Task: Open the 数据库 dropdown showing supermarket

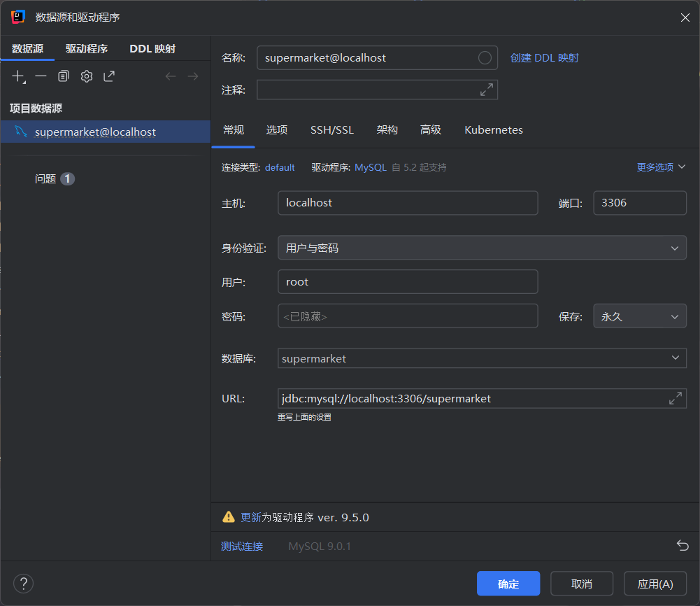Action: pos(482,358)
